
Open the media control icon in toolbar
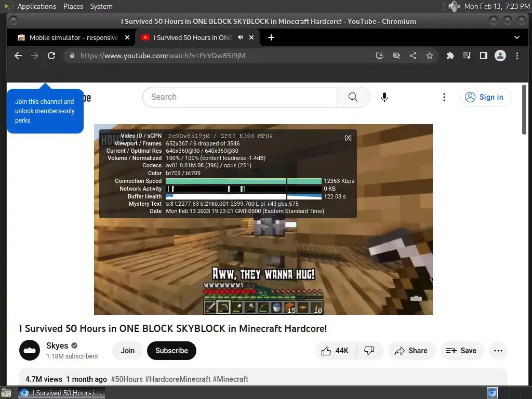click(467, 56)
